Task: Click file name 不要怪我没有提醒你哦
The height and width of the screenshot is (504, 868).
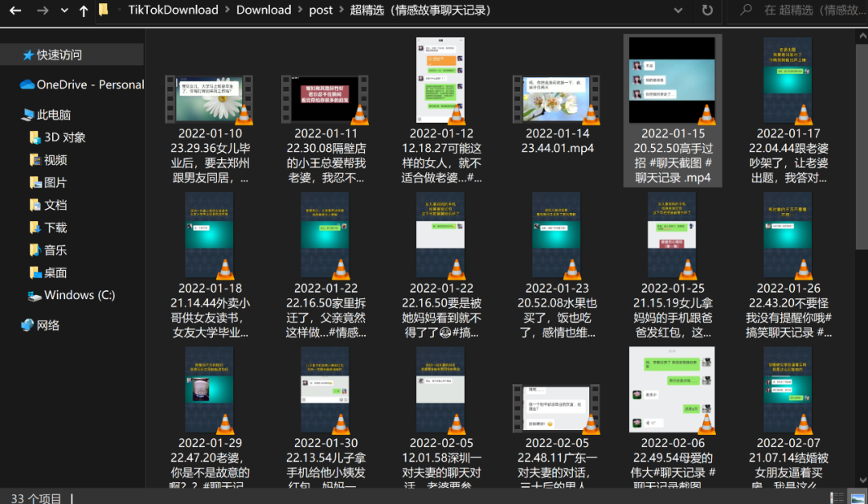Action: click(x=788, y=310)
